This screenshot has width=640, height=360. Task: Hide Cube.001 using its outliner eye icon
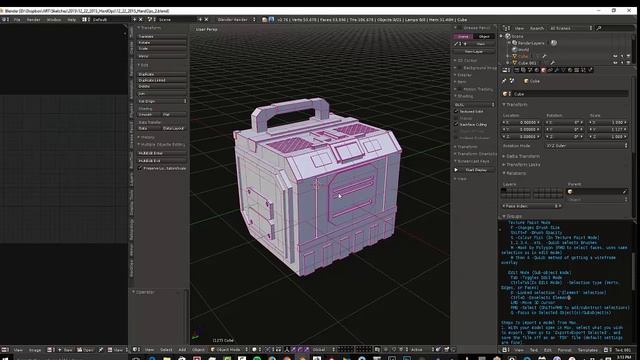615,63
